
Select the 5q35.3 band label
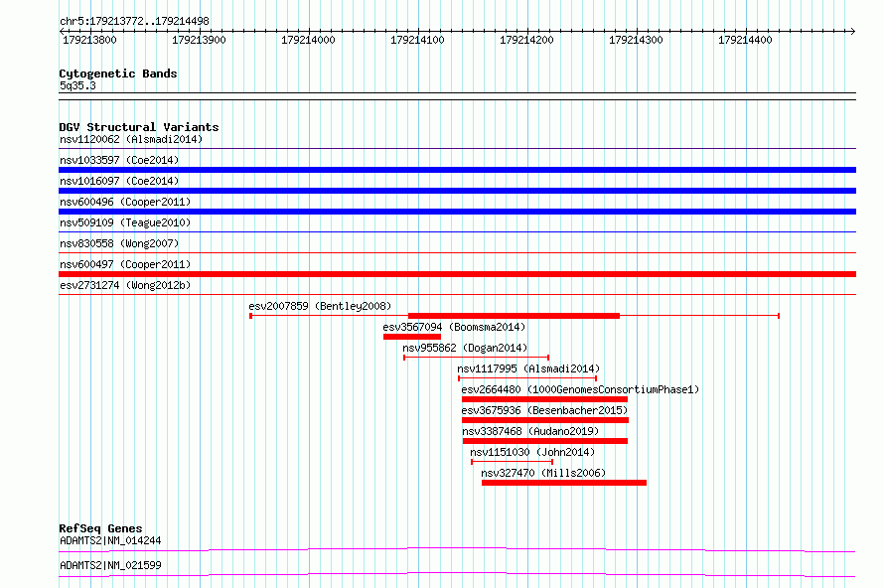77,85
